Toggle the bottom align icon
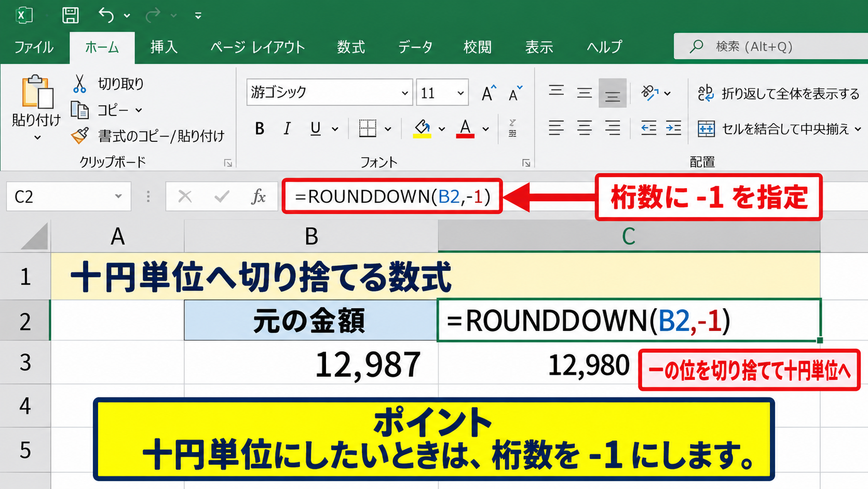The image size is (868, 489). click(613, 93)
